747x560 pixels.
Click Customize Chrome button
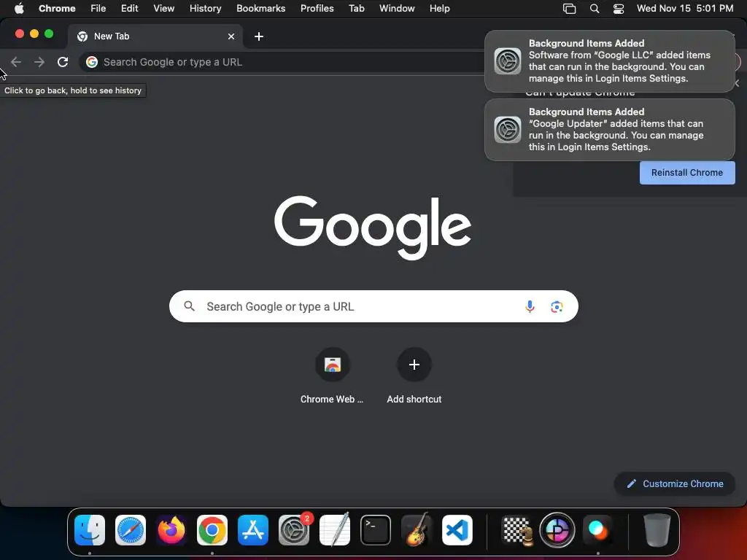coord(675,484)
